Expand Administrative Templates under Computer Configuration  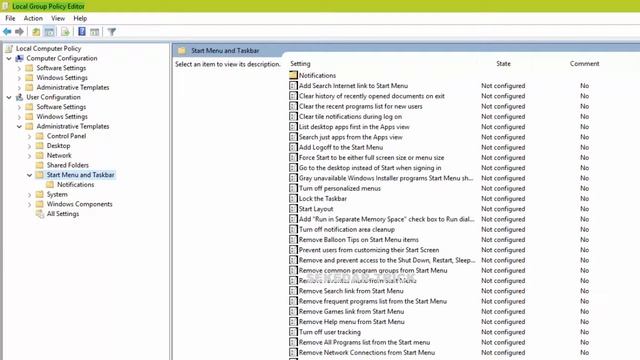point(19,87)
